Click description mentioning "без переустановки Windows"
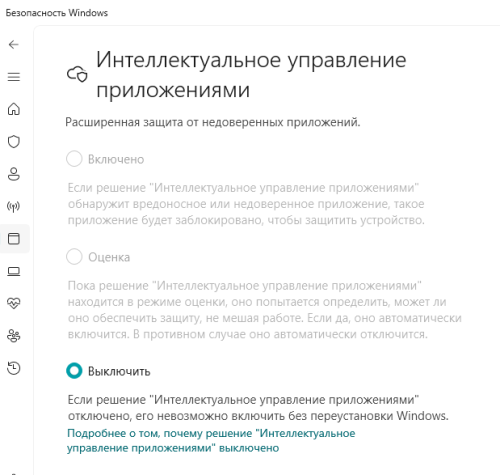 pyautogui.click(x=258, y=408)
